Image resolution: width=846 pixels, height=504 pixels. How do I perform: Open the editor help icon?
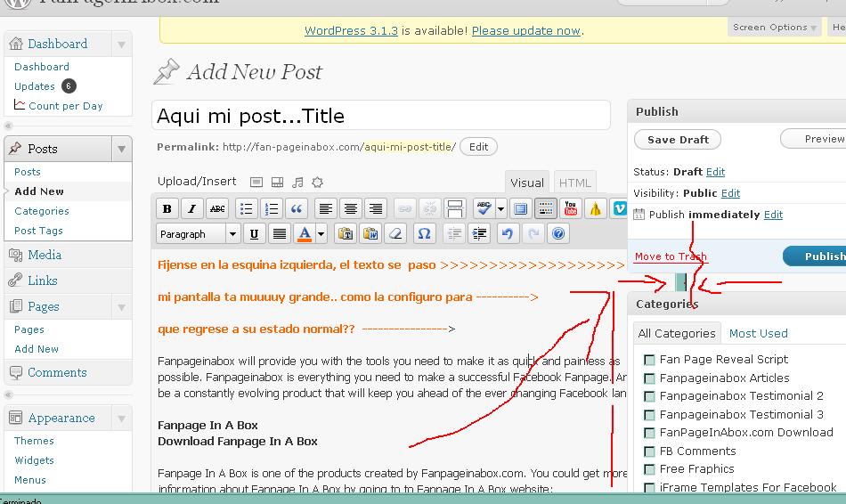[x=558, y=234]
